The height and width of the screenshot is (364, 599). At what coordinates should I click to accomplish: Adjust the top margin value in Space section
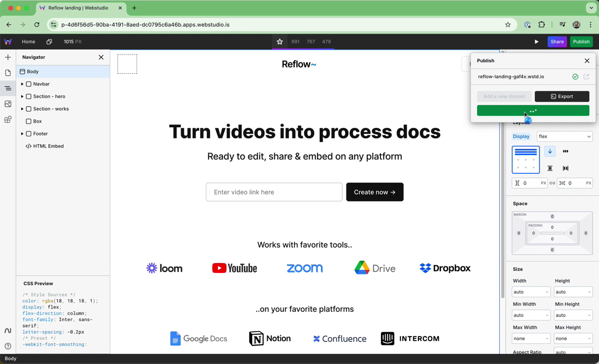(x=552, y=216)
